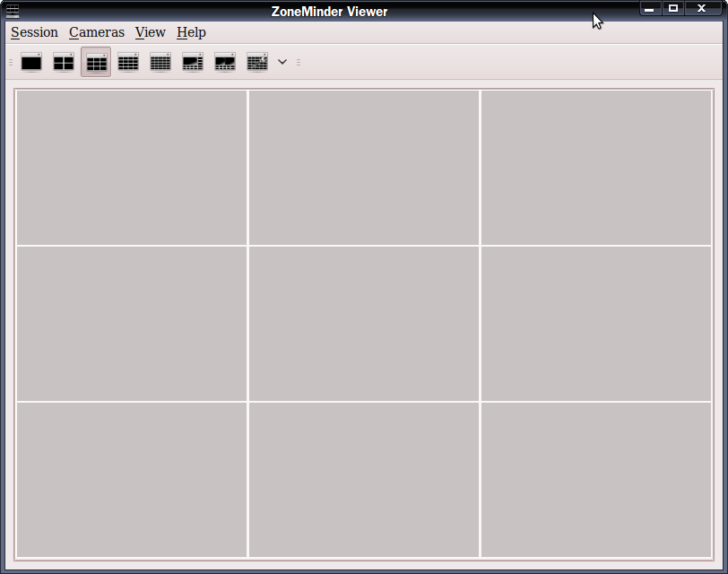Select the top-right camera cell
Image resolution: width=728 pixels, height=574 pixels.
click(596, 168)
